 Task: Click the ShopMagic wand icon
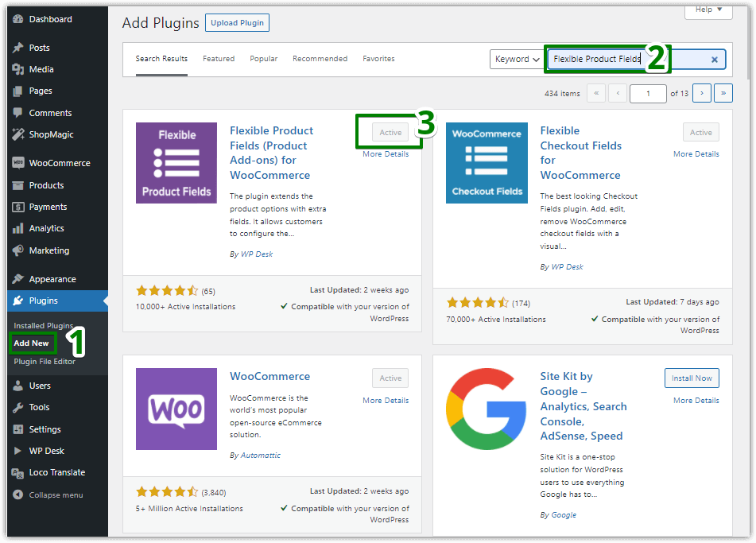pyautogui.click(x=17, y=134)
